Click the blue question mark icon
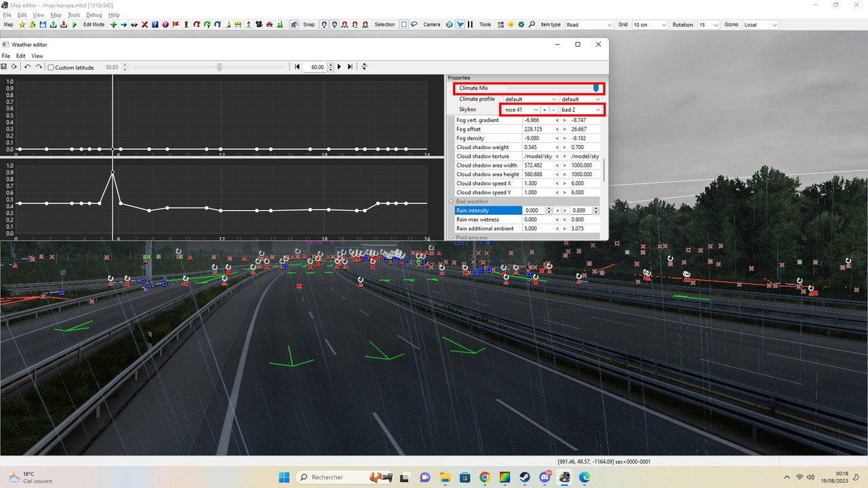Viewport: 868px width, 488px height. pos(155,24)
